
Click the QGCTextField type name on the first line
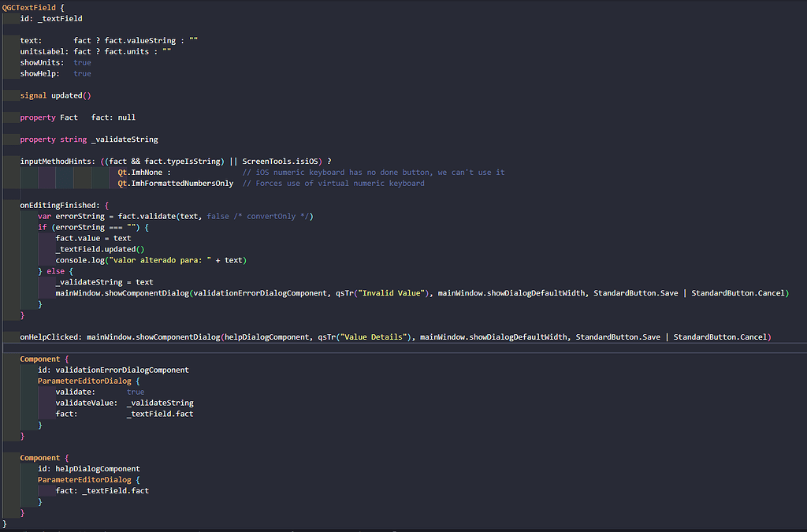(30, 7)
